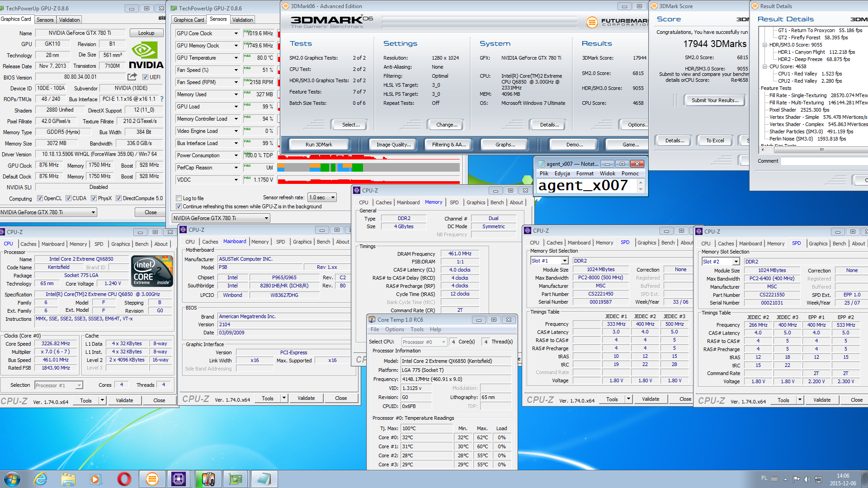
Task: Click the GPU-Z camera screenshot icon
Action: [x=162, y=18]
